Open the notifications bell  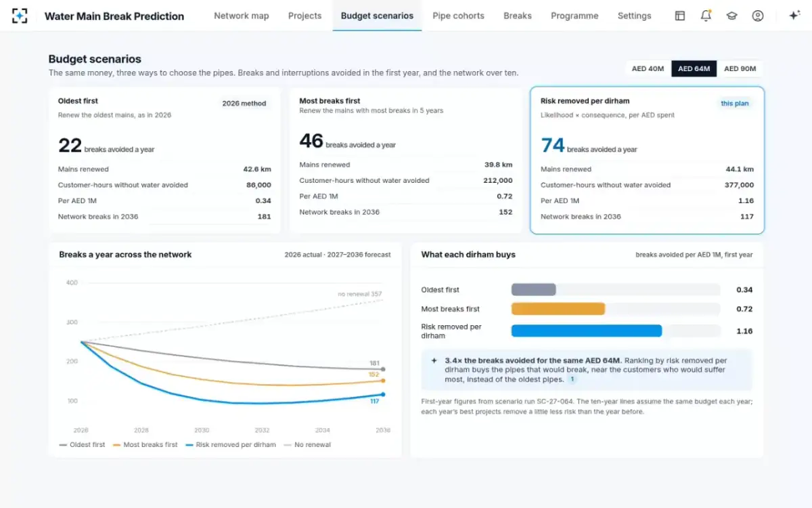click(x=706, y=16)
